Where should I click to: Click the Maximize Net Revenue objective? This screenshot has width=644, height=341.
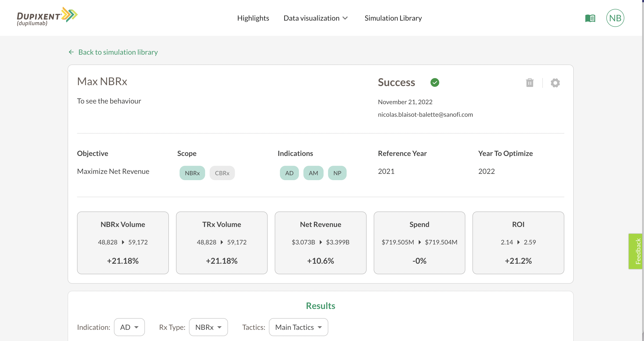click(113, 171)
